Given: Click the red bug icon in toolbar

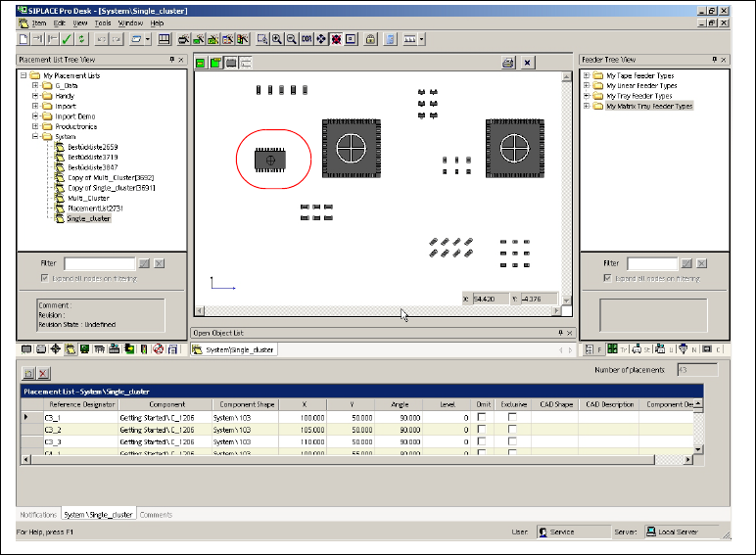Looking at the screenshot, I should point(336,39).
